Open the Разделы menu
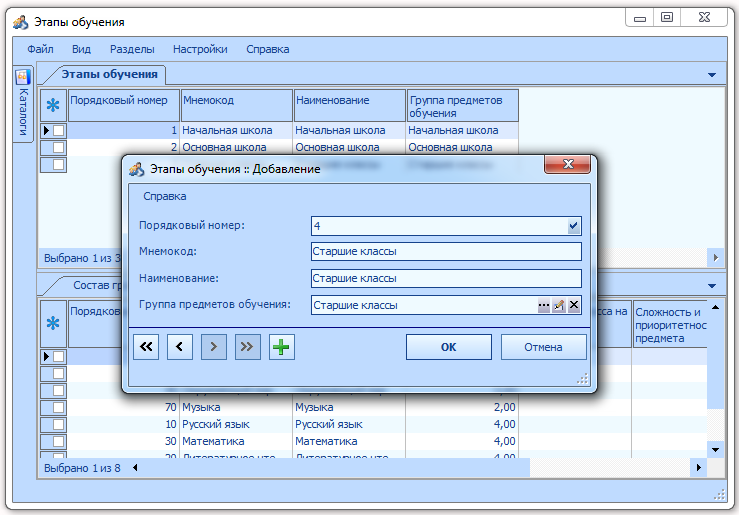This screenshot has height=515, width=739. click(132, 49)
